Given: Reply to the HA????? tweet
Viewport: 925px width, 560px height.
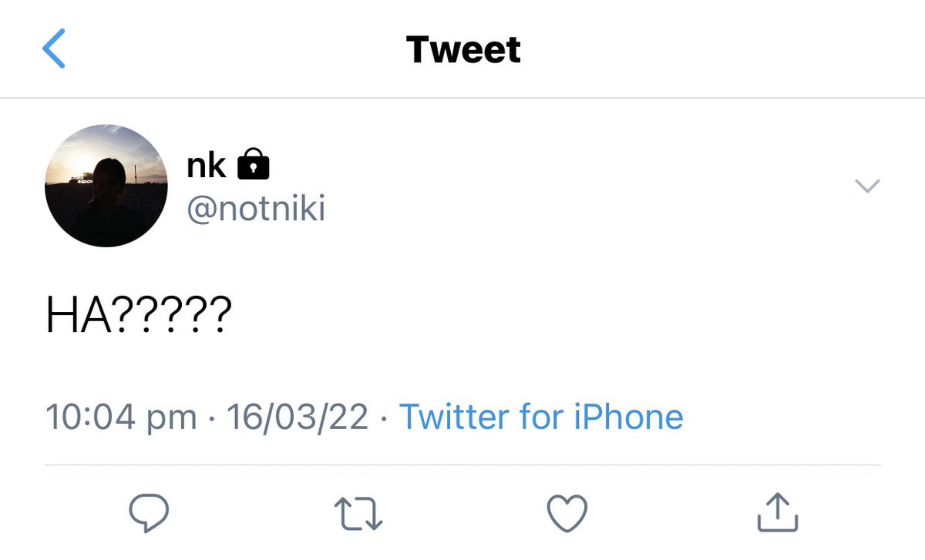Looking at the screenshot, I should tap(149, 513).
